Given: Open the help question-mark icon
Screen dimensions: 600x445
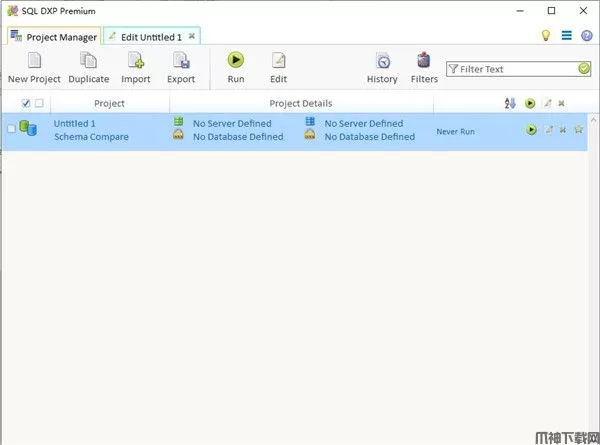Looking at the screenshot, I should coord(587,36).
